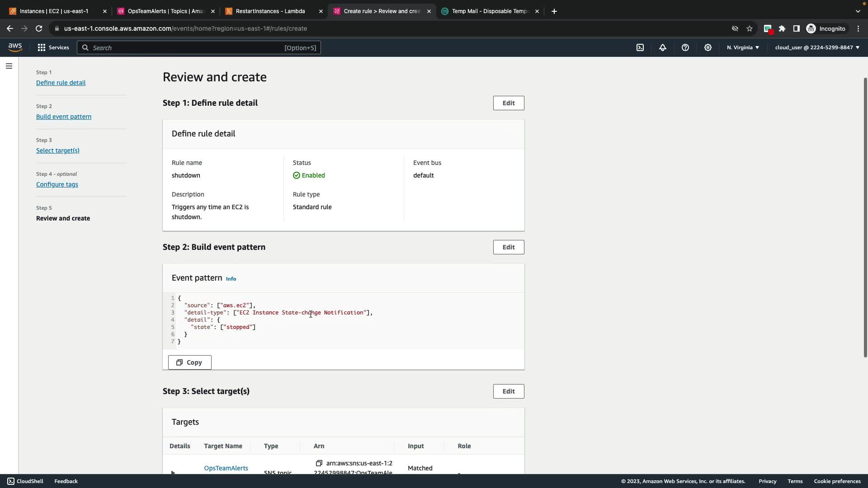The height and width of the screenshot is (488, 868).
Task: Bookmark this page with star icon
Action: (x=750, y=28)
